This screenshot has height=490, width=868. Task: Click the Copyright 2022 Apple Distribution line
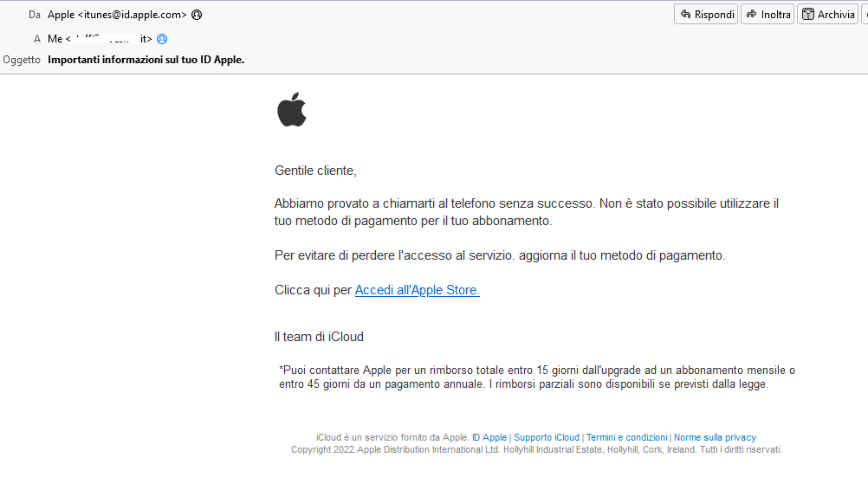pos(536,449)
